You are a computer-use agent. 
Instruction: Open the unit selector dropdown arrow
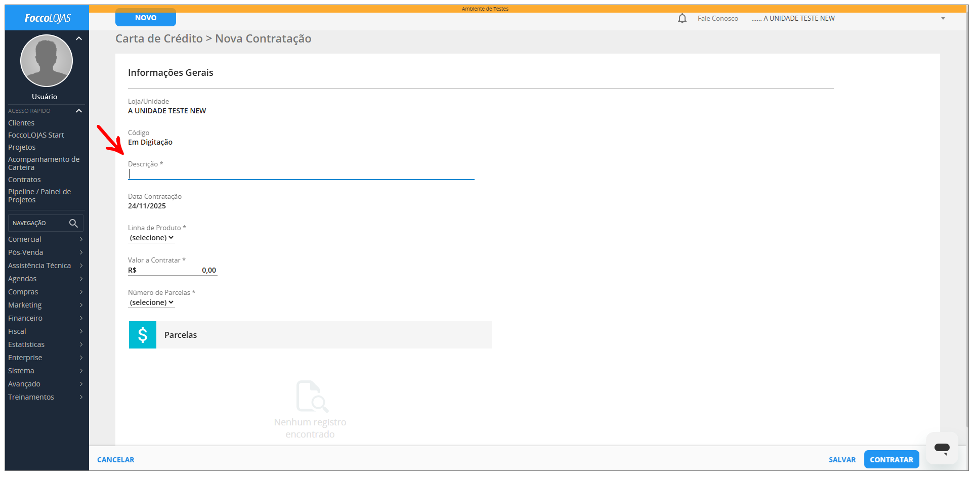point(943,19)
